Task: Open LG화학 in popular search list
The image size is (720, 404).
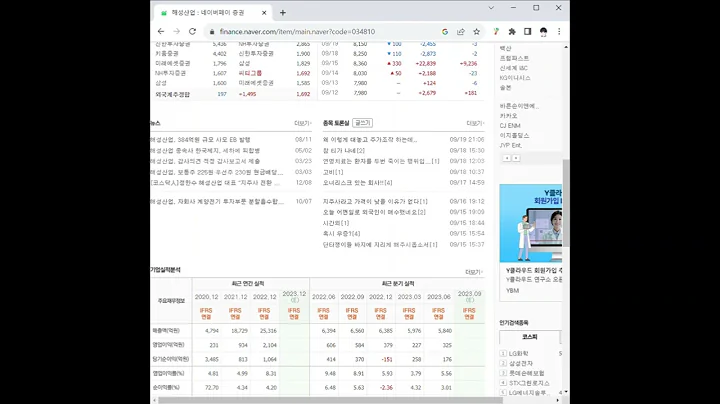Action: (x=518, y=354)
